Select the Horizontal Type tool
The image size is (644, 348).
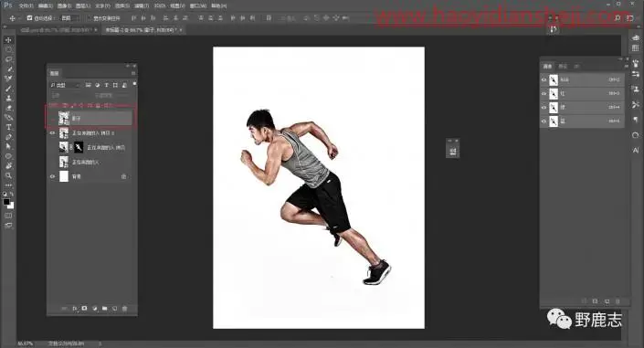pos(8,127)
